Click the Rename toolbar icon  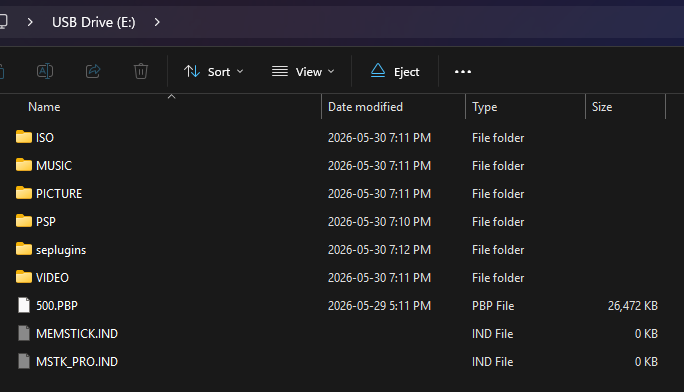point(45,71)
